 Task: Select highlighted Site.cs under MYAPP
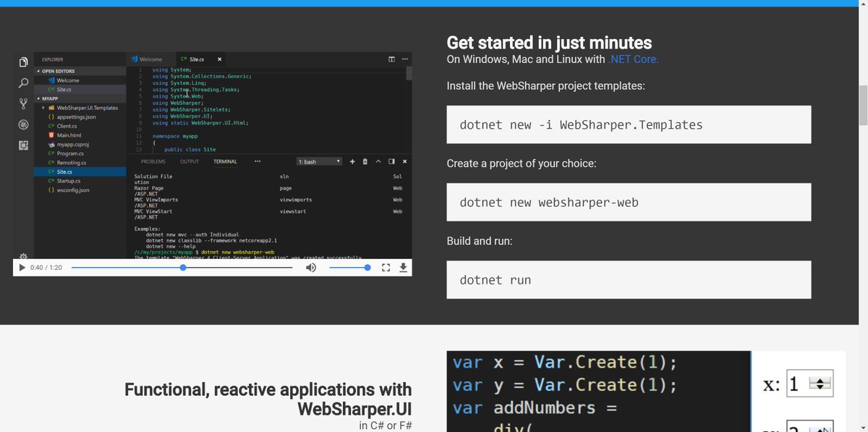pyautogui.click(x=80, y=171)
